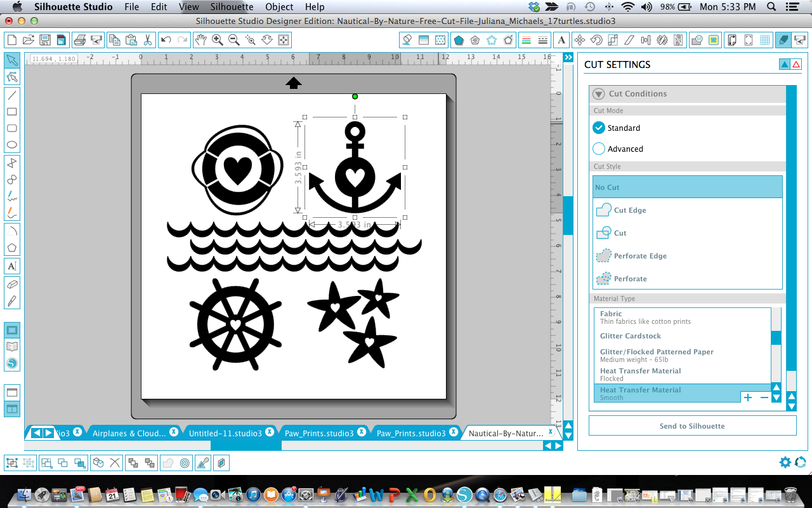Click the Zoom In magnifier icon
Viewport: 812px width, 508px height.
click(x=218, y=40)
